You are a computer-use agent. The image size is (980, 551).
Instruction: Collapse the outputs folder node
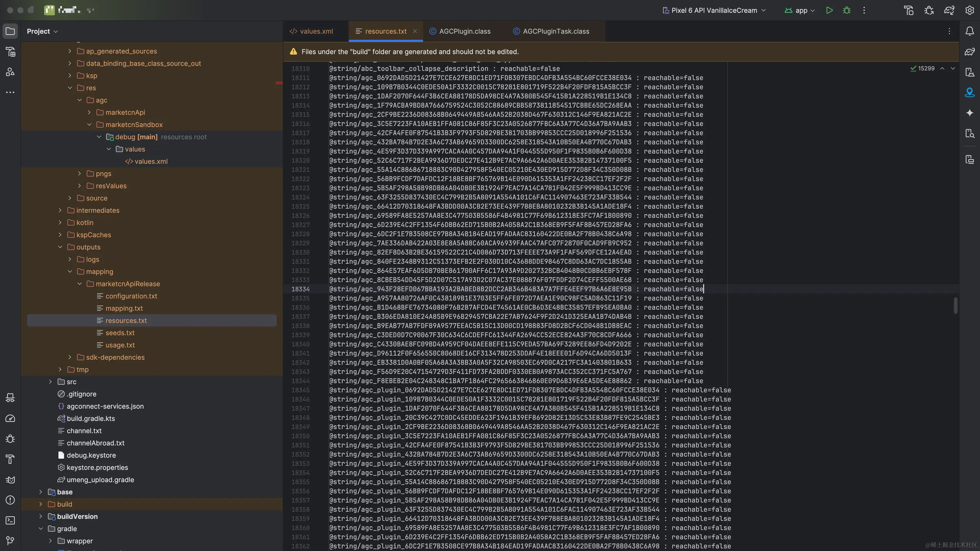click(60, 247)
